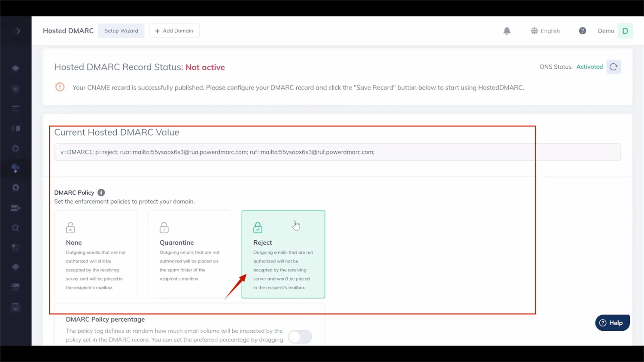The height and width of the screenshot is (362, 644).
Task: Click the info icon beside DMARC Policy
Action: [101, 193]
